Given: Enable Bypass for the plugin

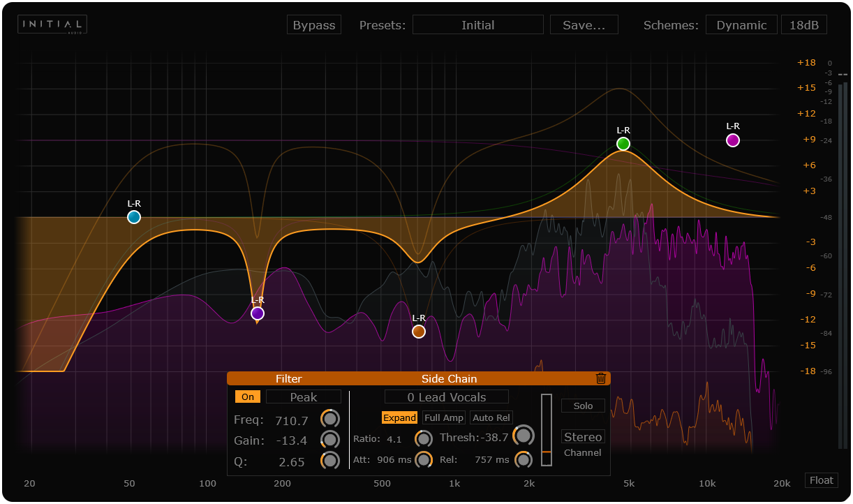Looking at the screenshot, I should point(313,24).
